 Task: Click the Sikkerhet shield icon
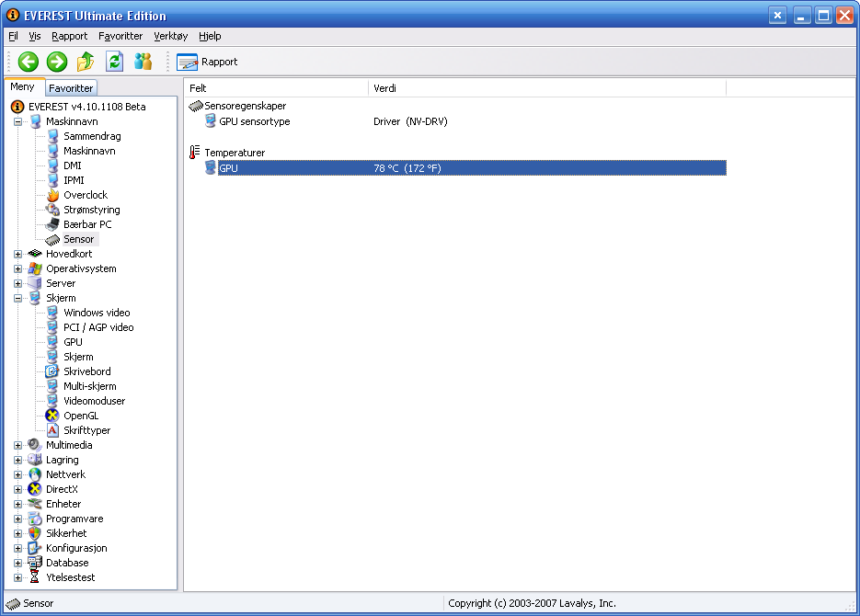point(35,533)
